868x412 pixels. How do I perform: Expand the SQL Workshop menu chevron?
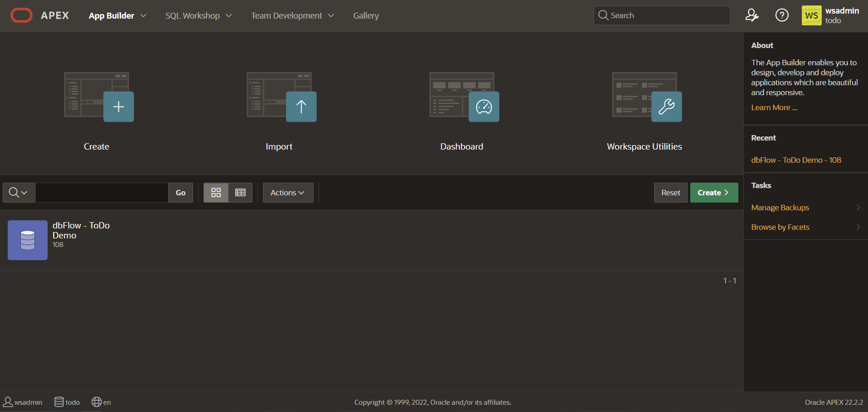coord(229,15)
